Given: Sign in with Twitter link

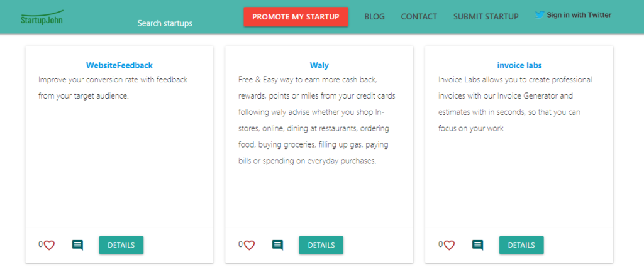Looking at the screenshot, I should 579,15.
